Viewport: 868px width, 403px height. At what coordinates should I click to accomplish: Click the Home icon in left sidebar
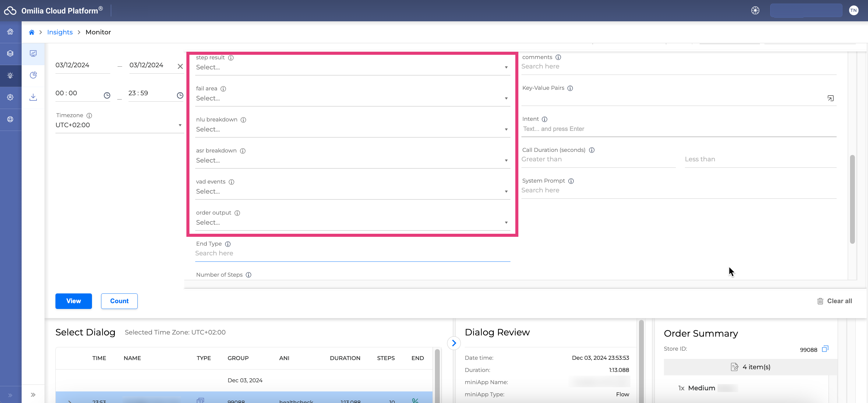pyautogui.click(x=10, y=32)
